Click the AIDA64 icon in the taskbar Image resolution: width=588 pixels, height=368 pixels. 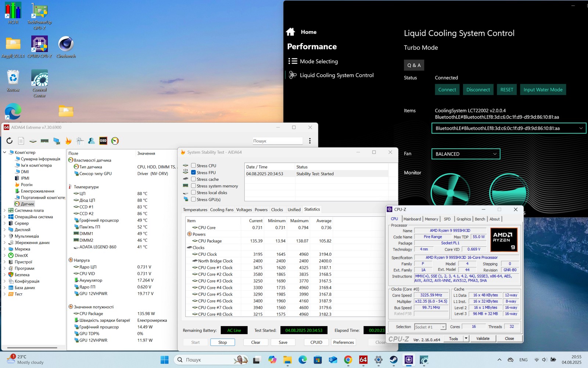click(x=363, y=360)
